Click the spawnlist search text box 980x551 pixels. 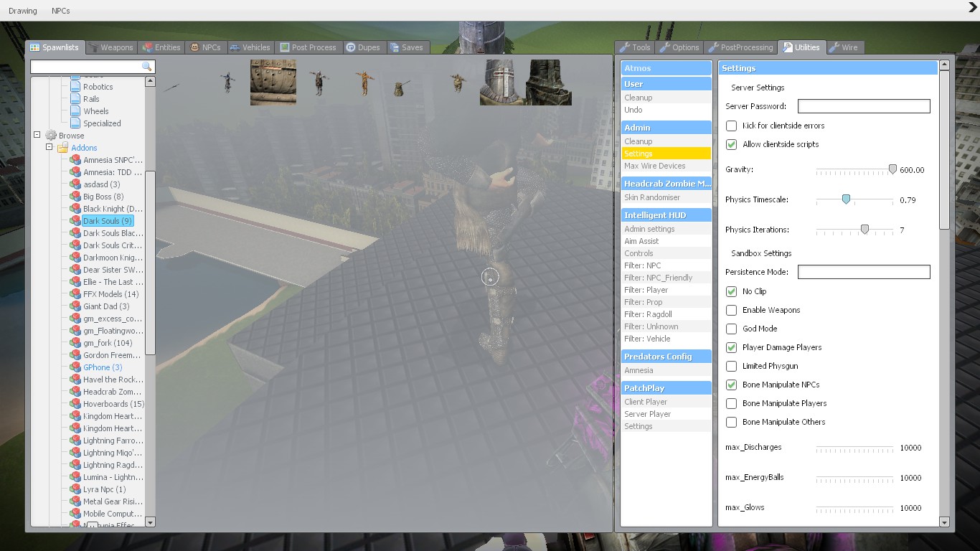(92, 66)
